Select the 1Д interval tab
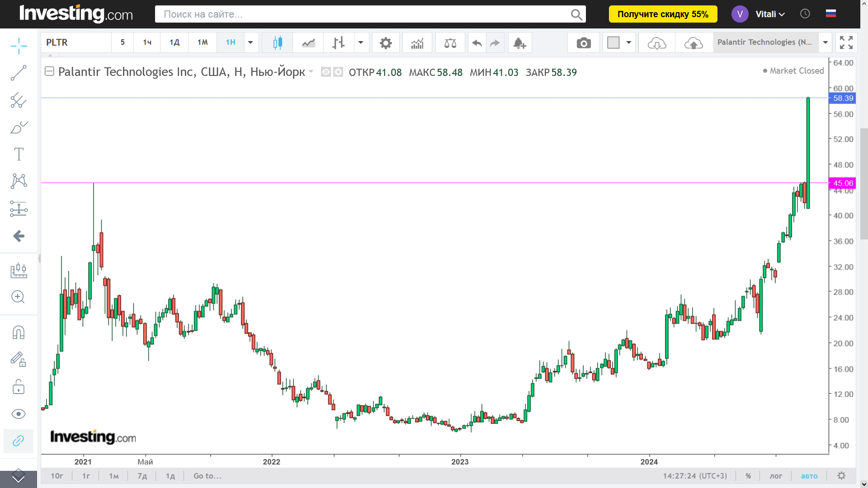This screenshot has width=868, height=488. pos(175,42)
